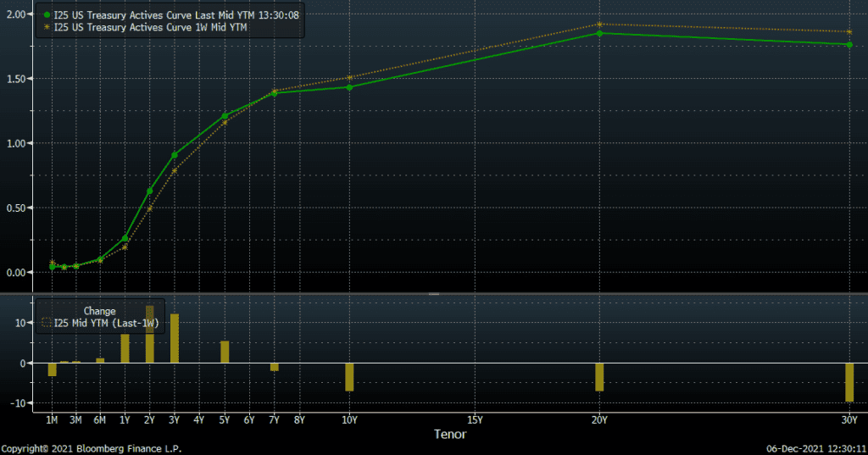The width and height of the screenshot is (868, 455).
Task: Select the orange 1W curve point at 1Y
Action: 125,247
